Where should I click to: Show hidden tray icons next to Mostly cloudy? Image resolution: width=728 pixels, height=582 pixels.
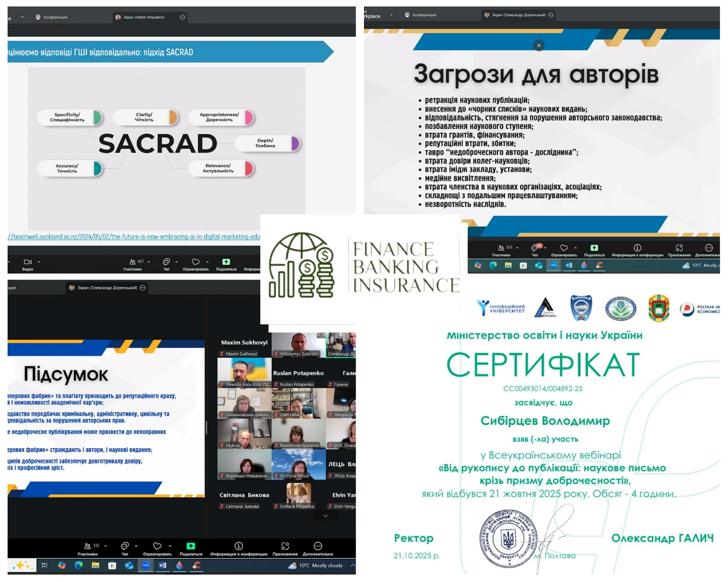tap(352, 565)
